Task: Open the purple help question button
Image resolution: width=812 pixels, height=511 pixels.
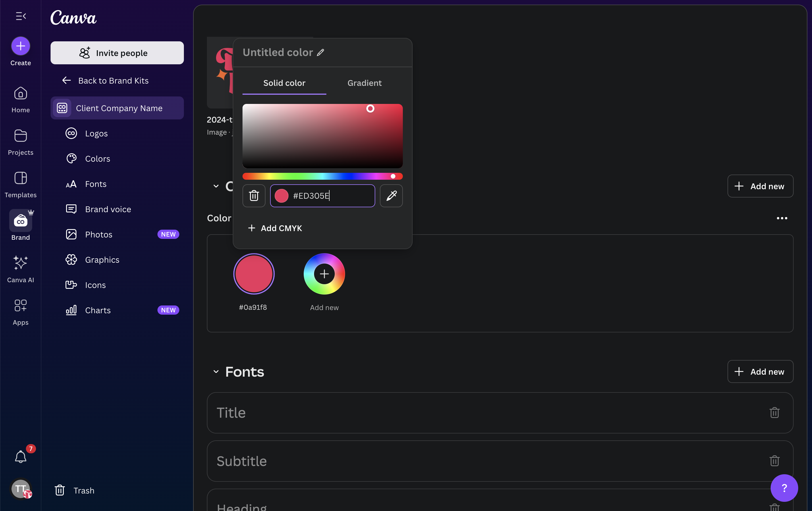Action: pyautogui.click(x=784, y=488)
